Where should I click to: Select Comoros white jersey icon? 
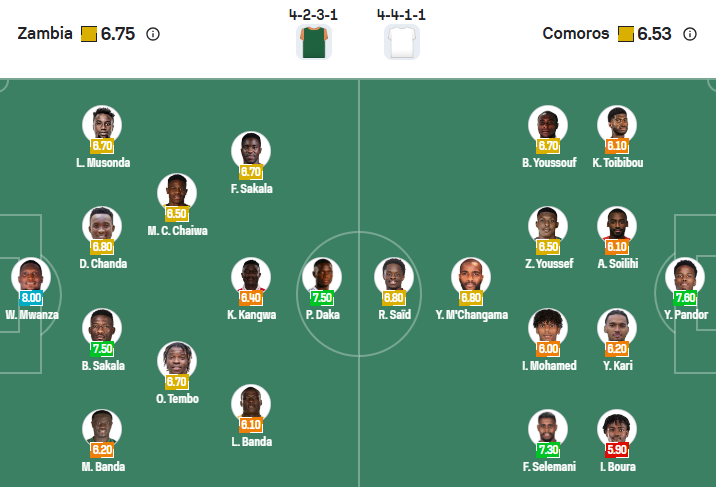[x=401, y=41]
